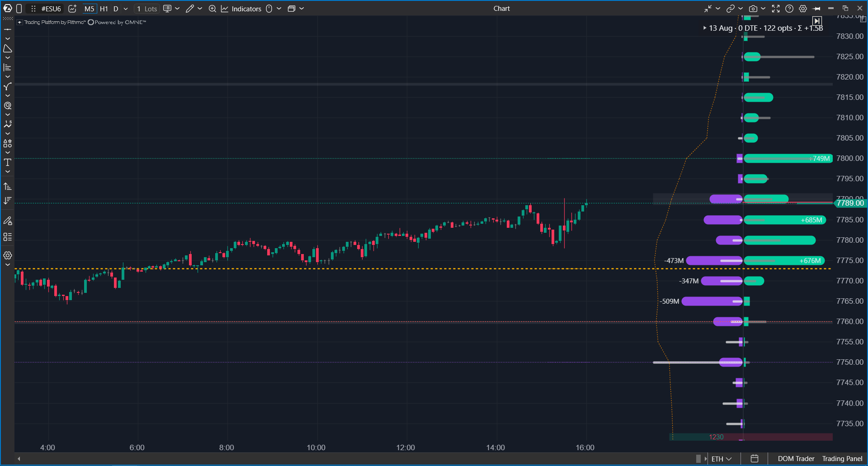Click the add chart overlay icon
This screenshot has width=868, height=466.
coord(72,9)
